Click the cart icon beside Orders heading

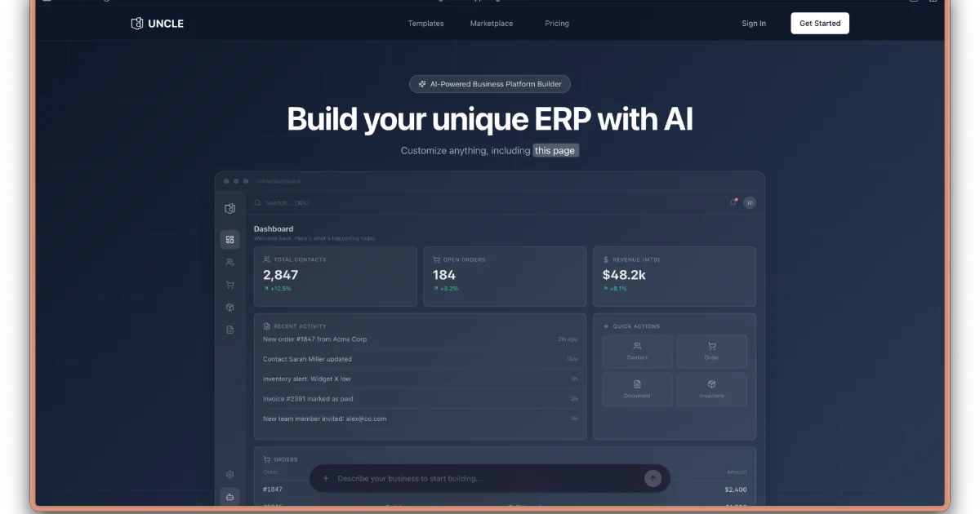[267, 459]
